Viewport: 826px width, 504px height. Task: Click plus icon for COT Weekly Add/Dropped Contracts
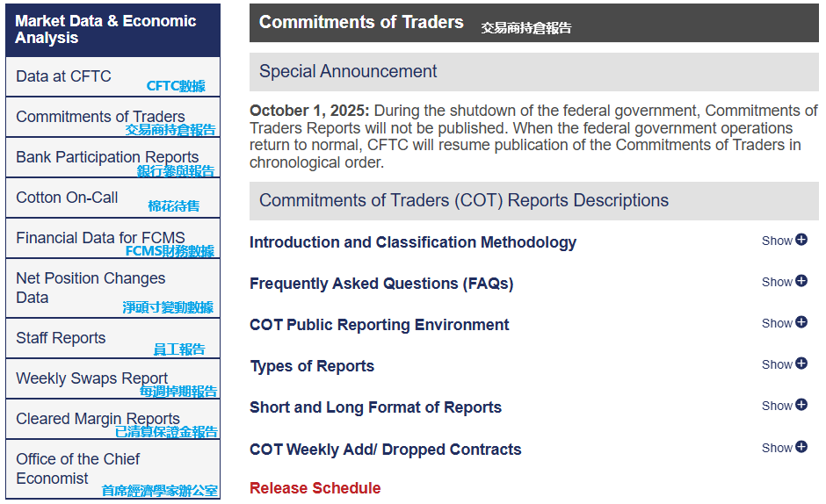801,447
